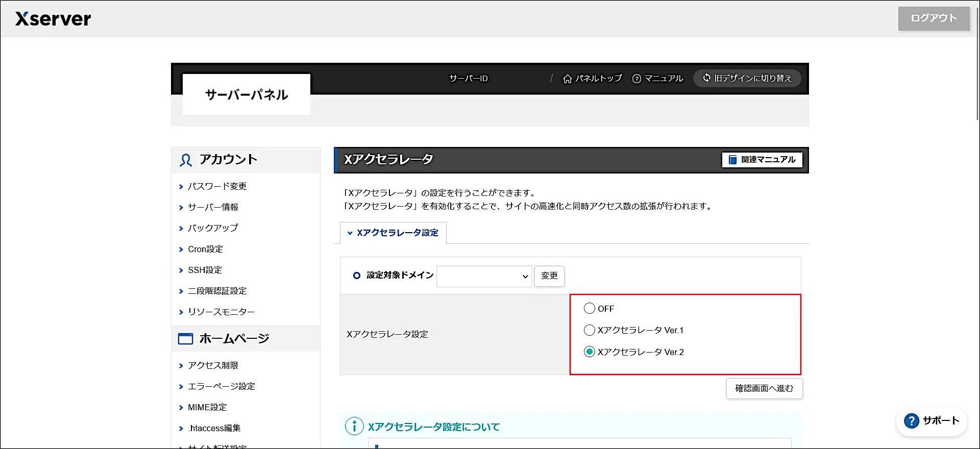
Task: Collapse the Xアクセラレータ設定 tab chevron
Action: point(350,233)
